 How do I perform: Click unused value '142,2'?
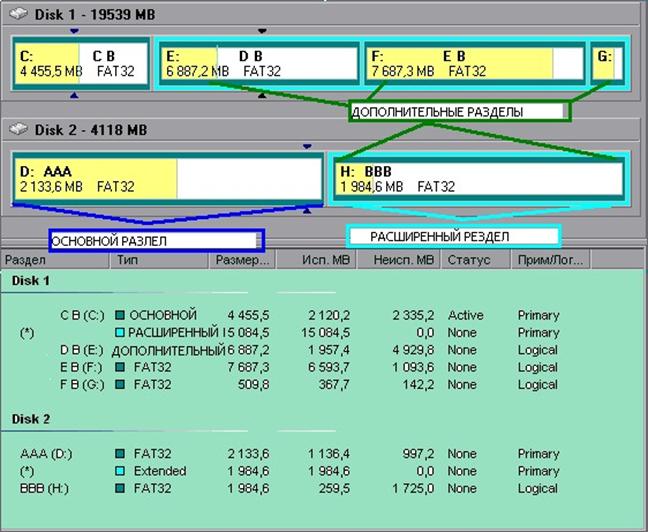419,384
